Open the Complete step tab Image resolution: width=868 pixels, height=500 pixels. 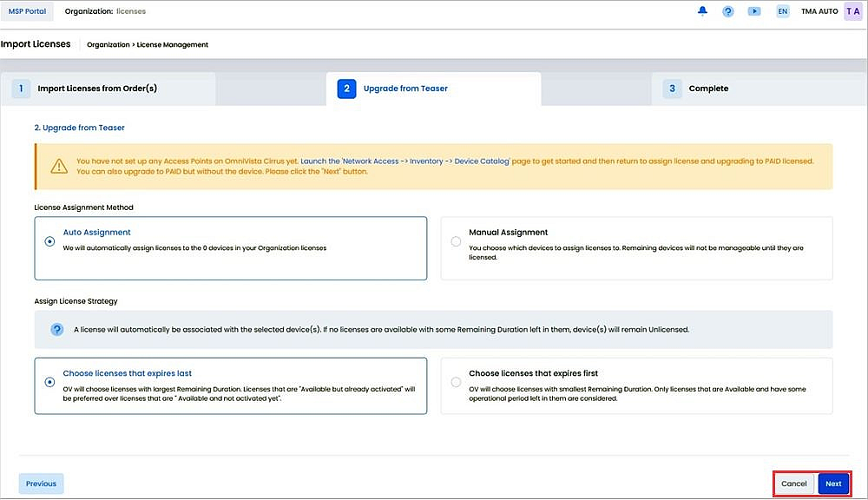tap(708, 88)
